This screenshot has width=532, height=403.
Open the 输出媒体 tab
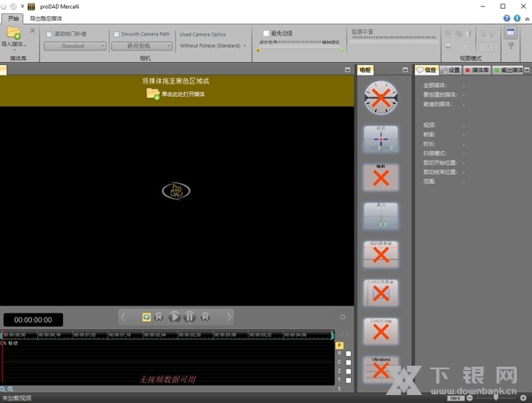pos(512,69)
